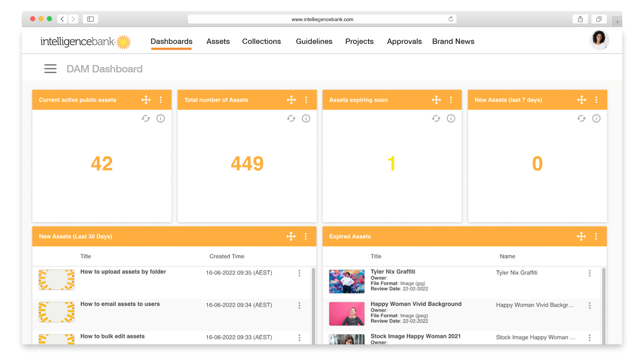Image resolution: width=644 pixels, height=362 pixels.
Task: Open options menu for New Assets (last 7 days)
Action: click(x=596, y=100)
